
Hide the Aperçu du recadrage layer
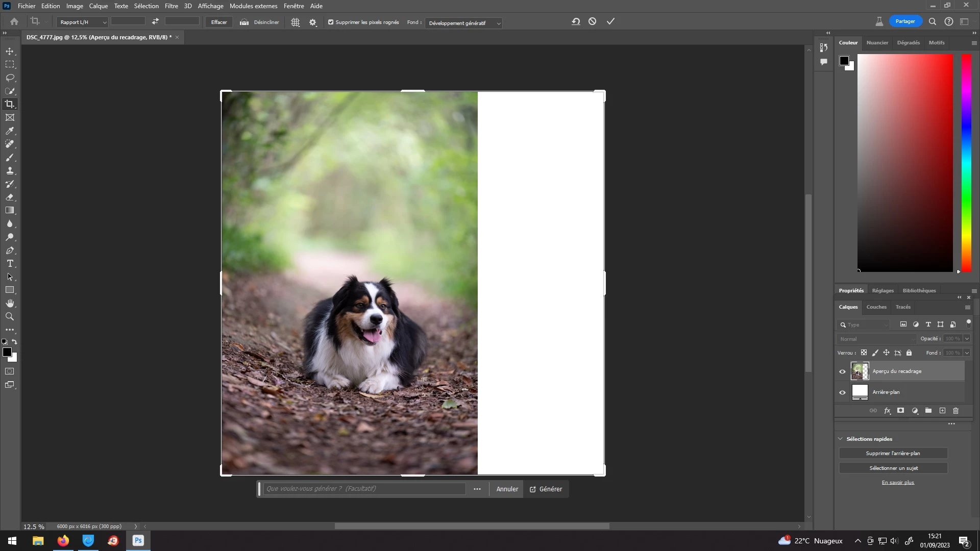coord(842,371)
